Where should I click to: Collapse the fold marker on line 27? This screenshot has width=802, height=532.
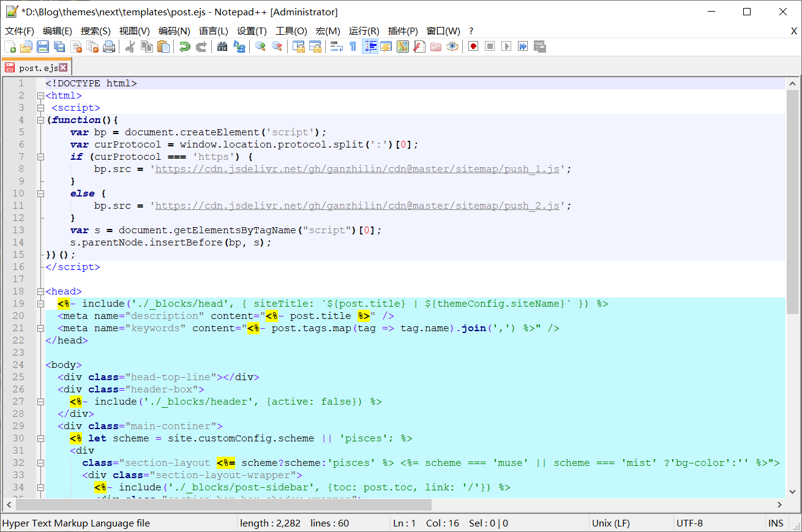(x=40, y=402)
